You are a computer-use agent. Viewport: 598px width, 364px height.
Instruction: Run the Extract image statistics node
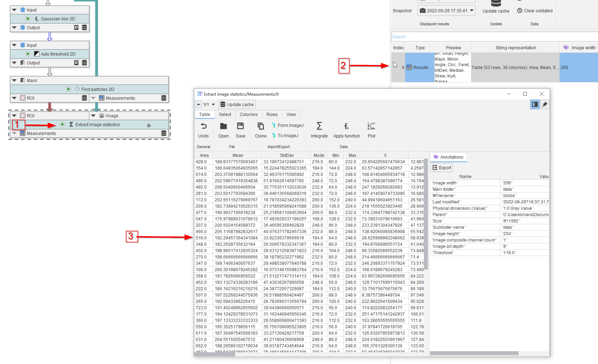63,124
